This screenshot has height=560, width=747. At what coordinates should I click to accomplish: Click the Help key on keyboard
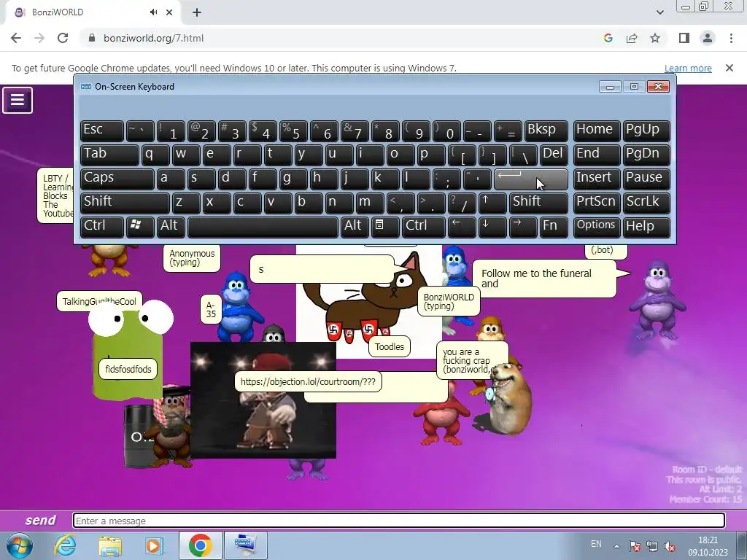click(x=646, y=226)
